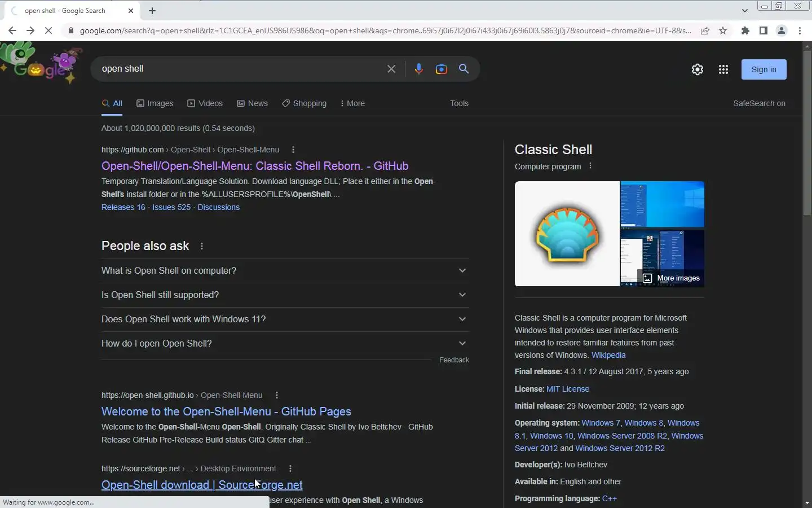Viewport: 812px width, 508px height.
Task: Click the MIT License link
Action: click(x=568, y=389)
